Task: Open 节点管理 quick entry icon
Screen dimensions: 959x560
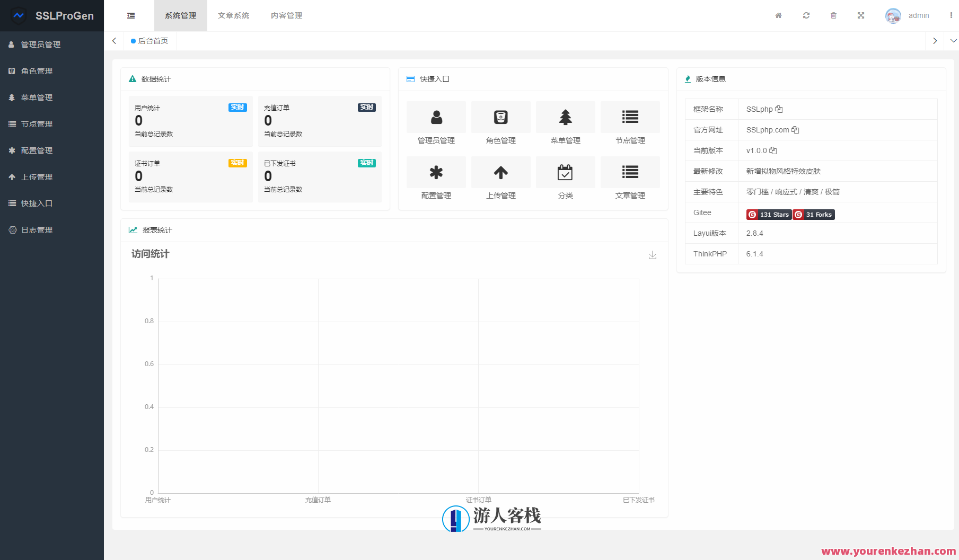Action: point(630,117)
